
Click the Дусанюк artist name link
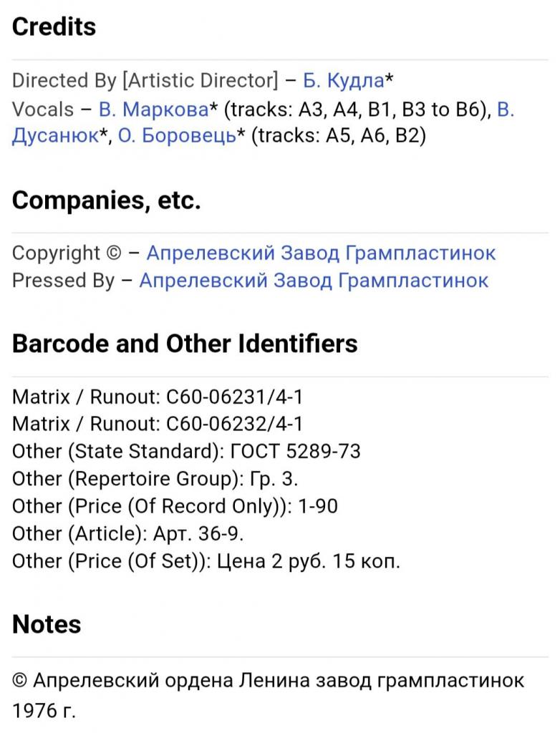pyautogui.click(x=55, y=136)
